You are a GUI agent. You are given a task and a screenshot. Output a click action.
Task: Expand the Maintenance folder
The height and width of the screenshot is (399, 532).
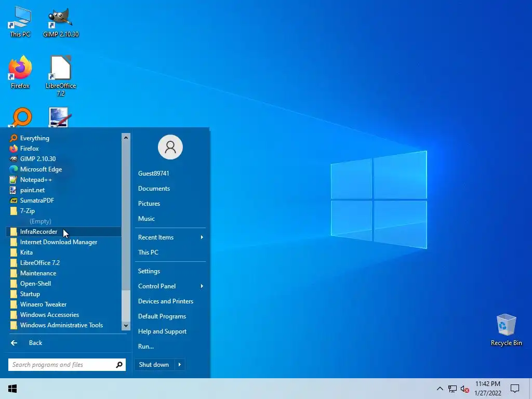click(64, 273)
